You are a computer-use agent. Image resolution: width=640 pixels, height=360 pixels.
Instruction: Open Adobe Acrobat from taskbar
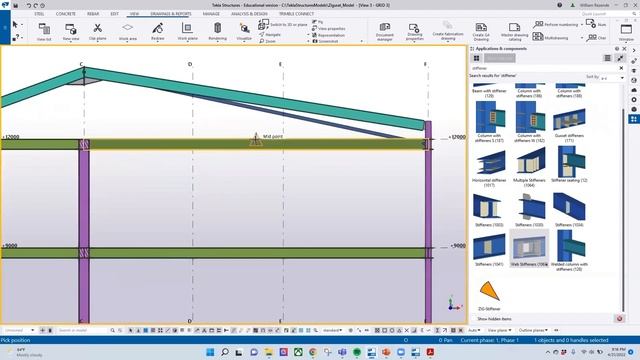pyautogui.click(x=430, y=352)
